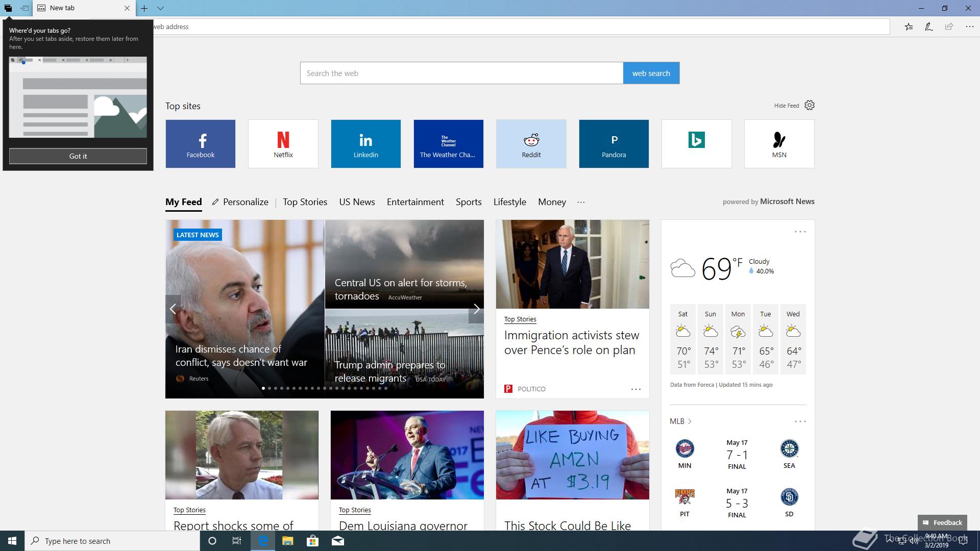Dismiss the tip with Got it
The image size is (980, 551).
[78, 156]
